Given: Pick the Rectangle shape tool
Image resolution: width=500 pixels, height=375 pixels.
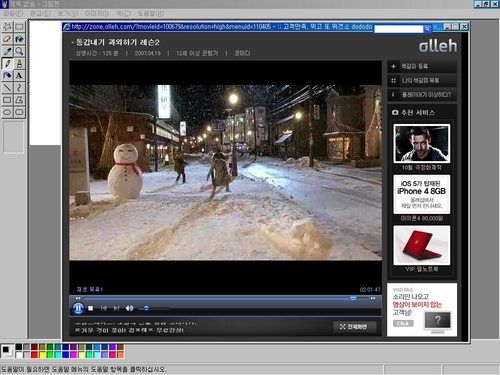Looking at the screenshot, I should pos(7,100).
